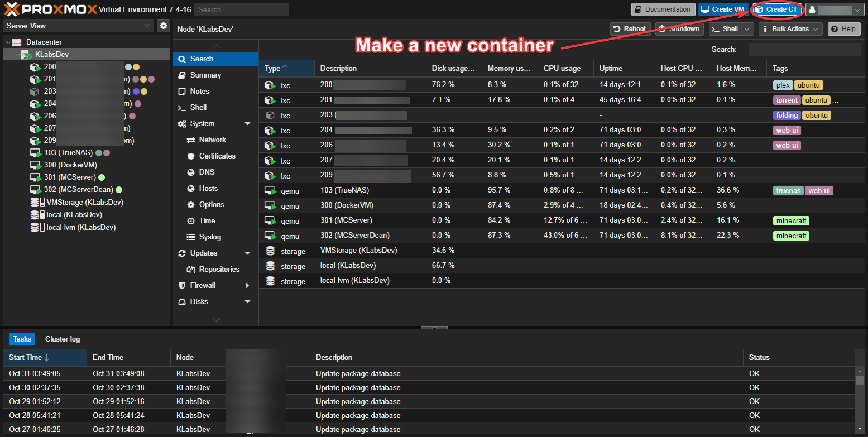Click the torrent tag on row 201
868x437 pixels.
tap(787, 100)
